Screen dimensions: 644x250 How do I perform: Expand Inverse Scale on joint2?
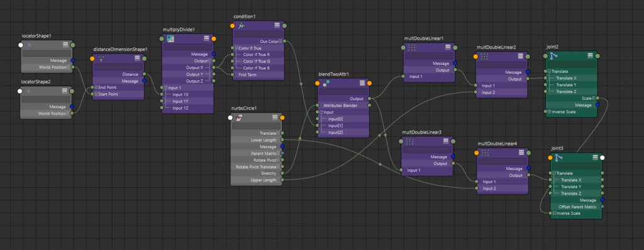coord(548,111)
